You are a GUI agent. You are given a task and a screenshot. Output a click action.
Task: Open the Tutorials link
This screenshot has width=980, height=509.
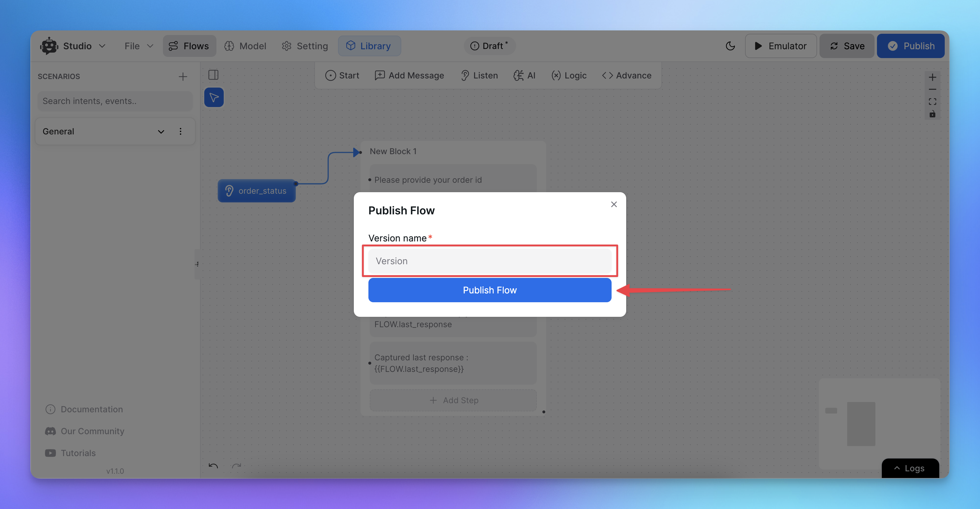click(71, 453)
